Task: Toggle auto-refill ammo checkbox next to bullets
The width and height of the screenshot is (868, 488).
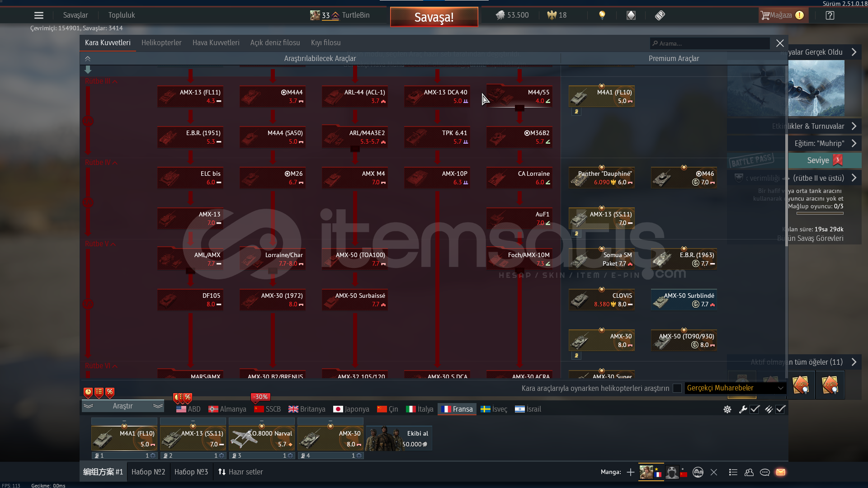Action: [x=781, y=409]
